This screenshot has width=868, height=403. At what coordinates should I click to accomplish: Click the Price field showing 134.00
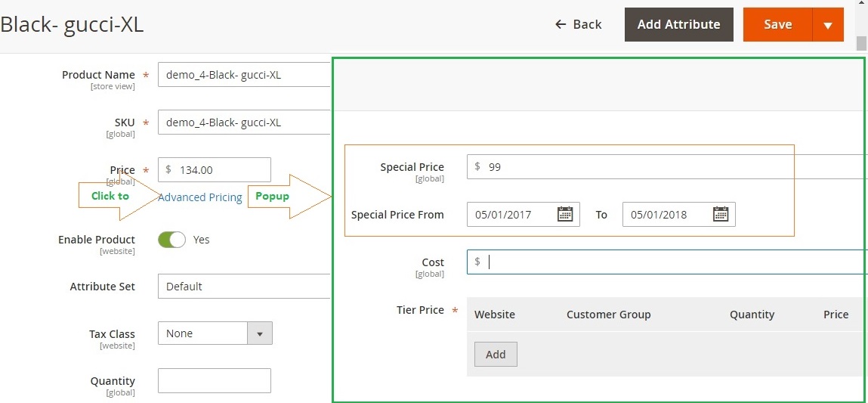[x=219, y=170]
